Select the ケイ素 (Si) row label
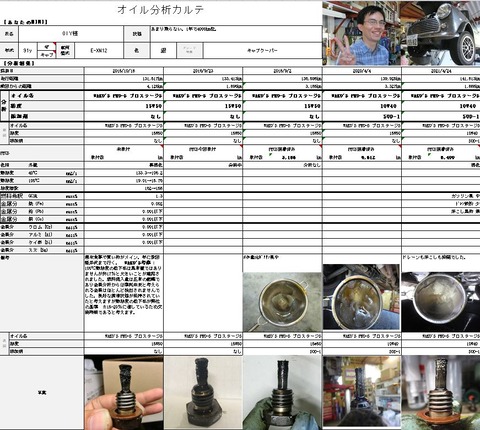 (x=42, y=242)
